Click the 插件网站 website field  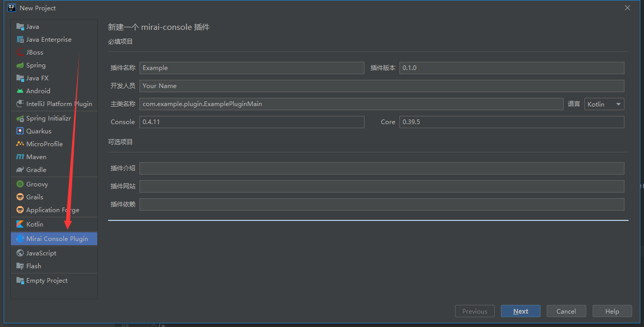coord(382,186)
